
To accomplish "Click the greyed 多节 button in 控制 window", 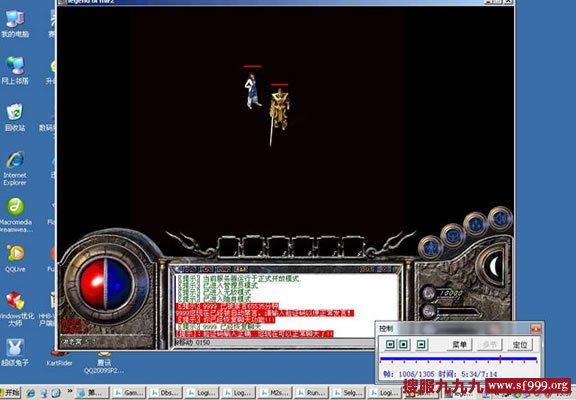I will coord(490,345).
